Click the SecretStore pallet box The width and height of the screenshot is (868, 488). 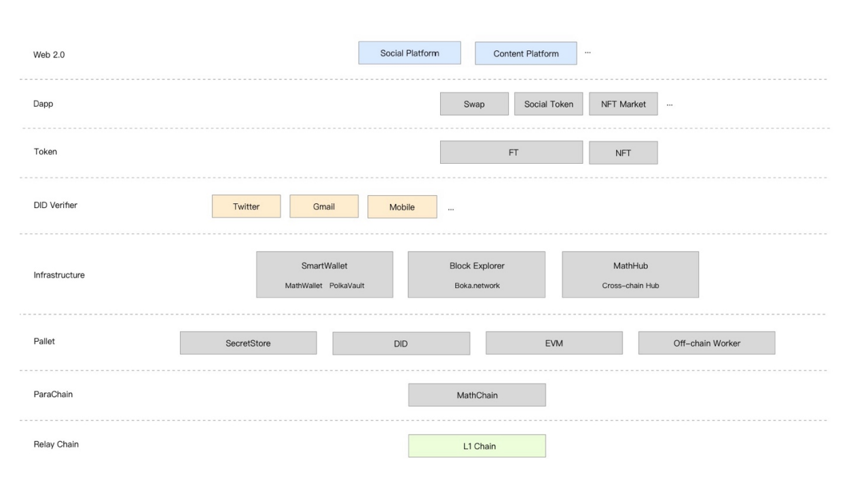(x=248, y=343)
